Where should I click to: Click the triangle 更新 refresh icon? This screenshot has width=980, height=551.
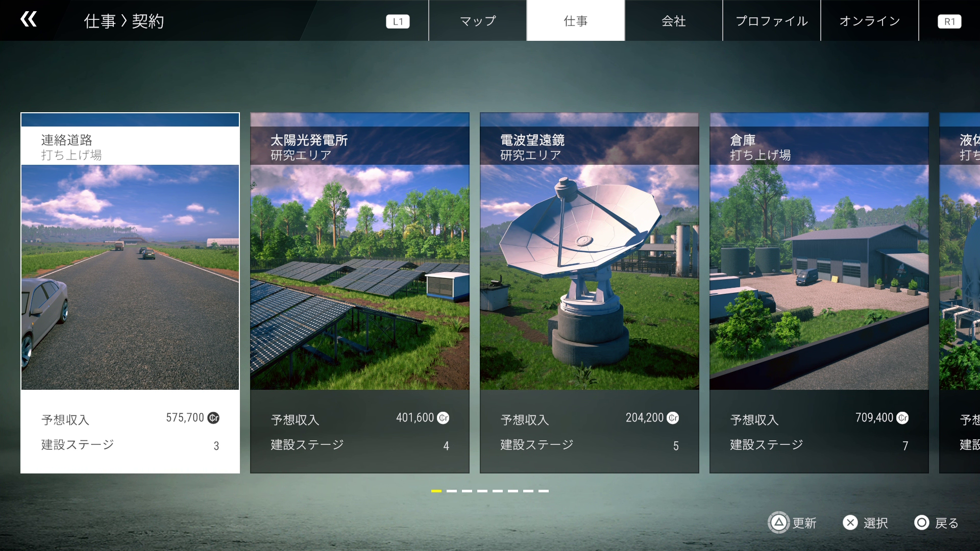[x=779, y=522]
